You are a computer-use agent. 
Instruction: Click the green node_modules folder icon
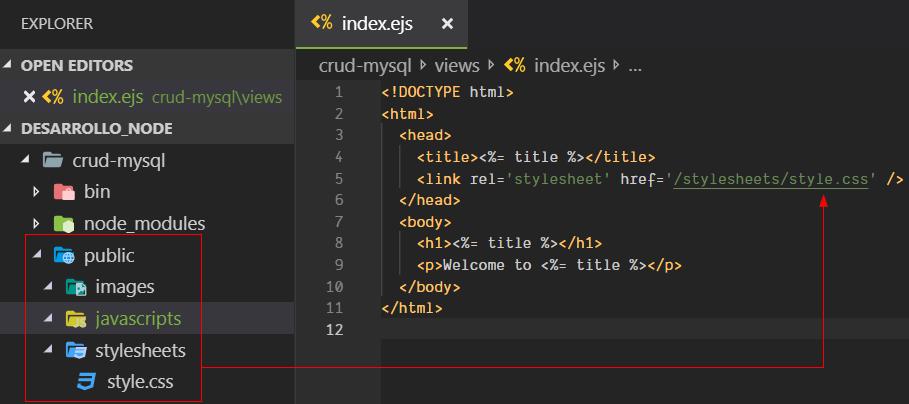[64, 224]
